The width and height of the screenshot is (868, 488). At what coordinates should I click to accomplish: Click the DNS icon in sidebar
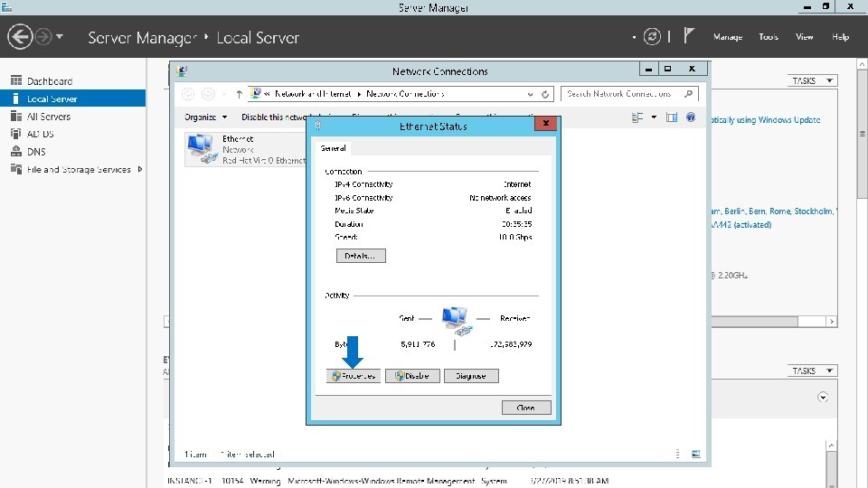click(x=16, y=152)
